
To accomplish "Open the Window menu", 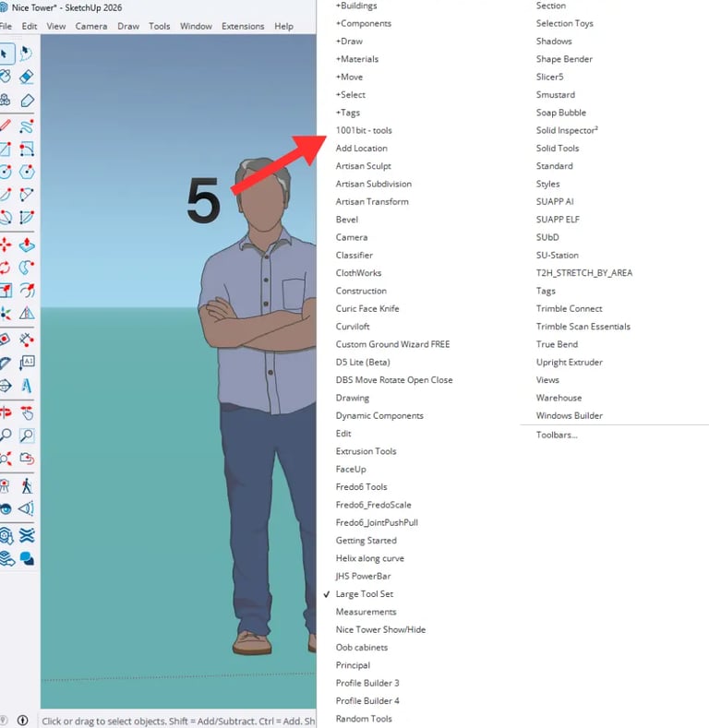I will pyautogui.click(x=196, y=26).
